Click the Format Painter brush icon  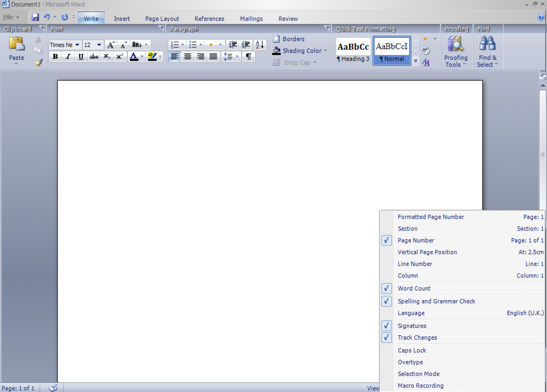pyautogui.click(x=39, y=62)
